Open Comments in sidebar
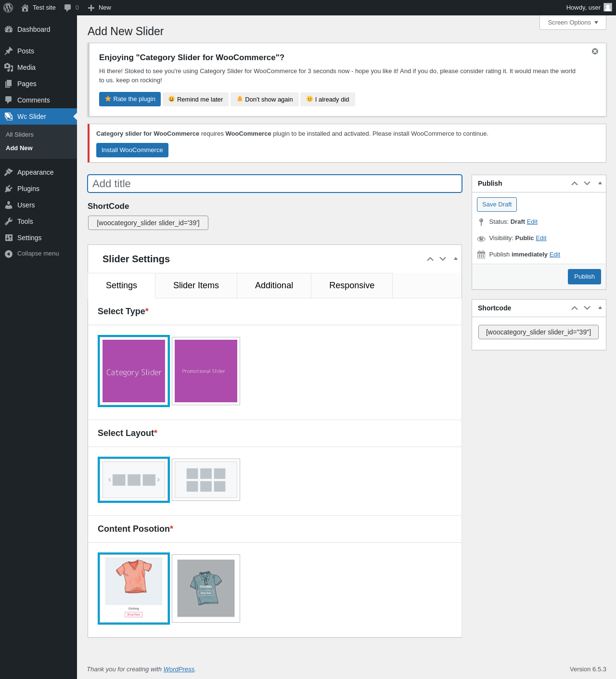The width and height of the screenshot is (616, 679). pyautogui.click(x=38, y=100)
